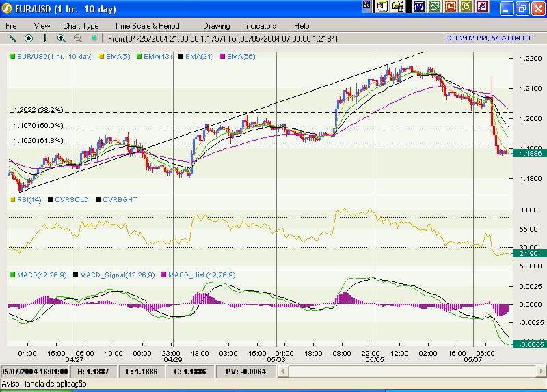This screenshot has width=547, height=392.
Task: Click the green down-arrow toolbar icon
Action: coord(45,38)
